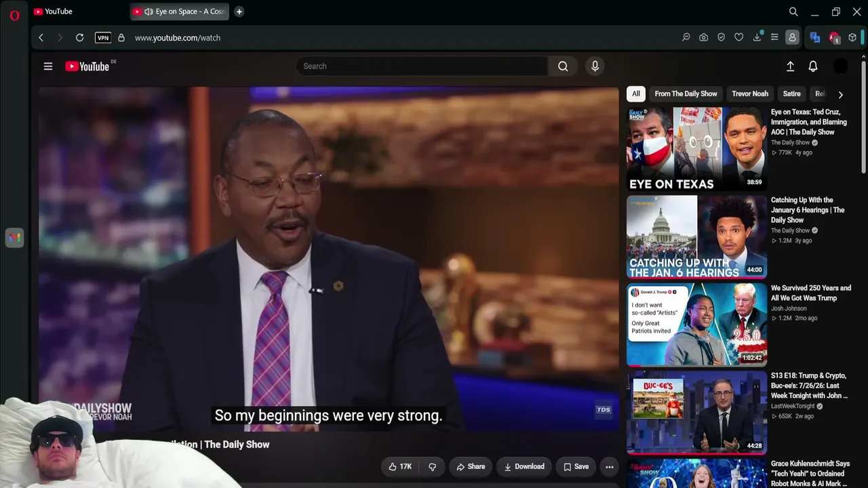
Task: Select the 'Trevor Noah' filter chip
Action: coord(750,94)
